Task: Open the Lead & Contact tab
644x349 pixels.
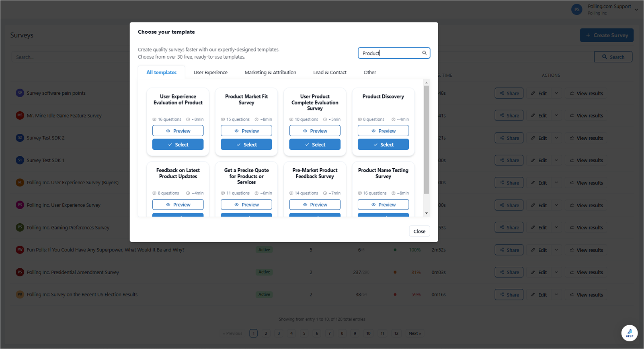Action: coord(330,72)
